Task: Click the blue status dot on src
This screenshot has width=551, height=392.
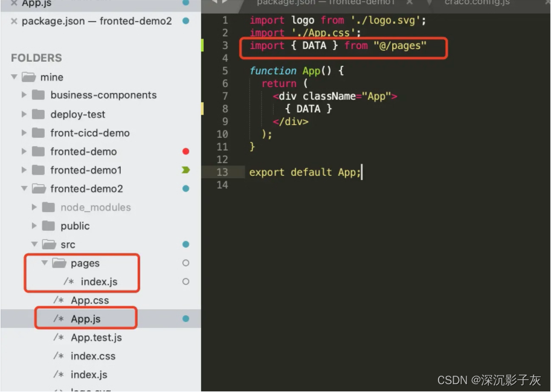Action: coord(186,244)
